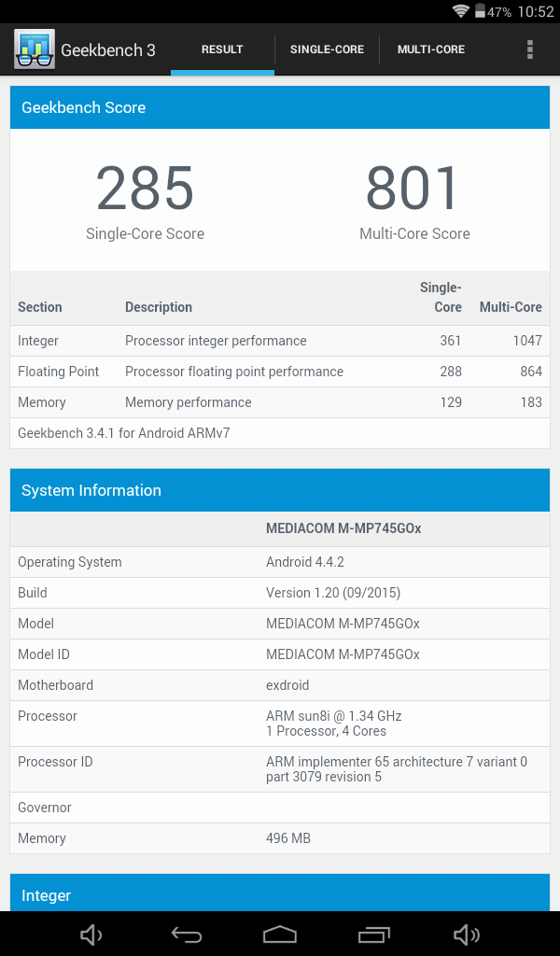
Task: Tap the Integer section header
Action: pyautogui.click(x=280, y=893)
